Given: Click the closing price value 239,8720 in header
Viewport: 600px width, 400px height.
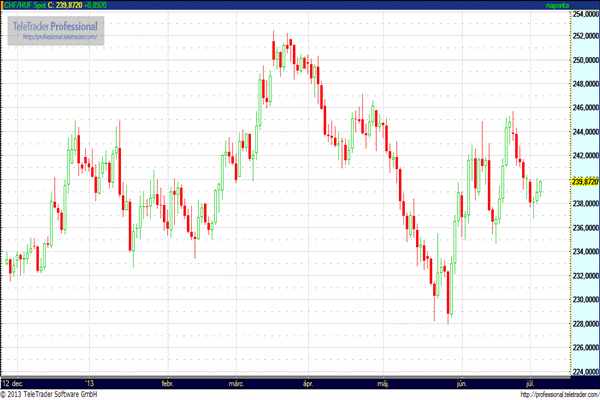Looking at the screenshot, I should coord(72,6).
